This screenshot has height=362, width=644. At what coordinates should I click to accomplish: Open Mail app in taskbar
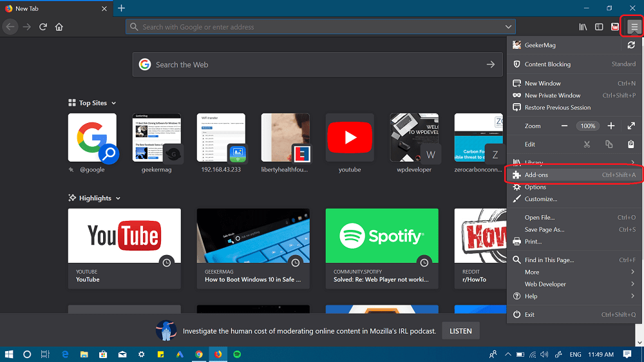tap(122, 354)
